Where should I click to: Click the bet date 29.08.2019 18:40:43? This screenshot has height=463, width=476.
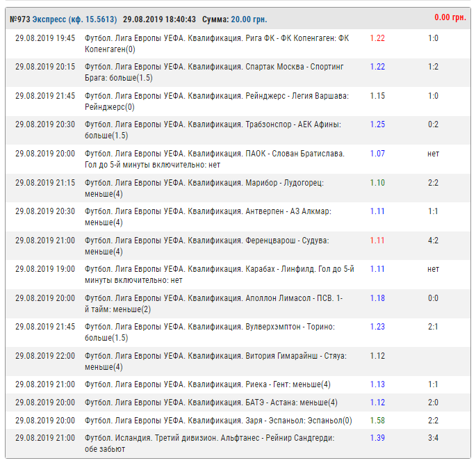(159, 19)
